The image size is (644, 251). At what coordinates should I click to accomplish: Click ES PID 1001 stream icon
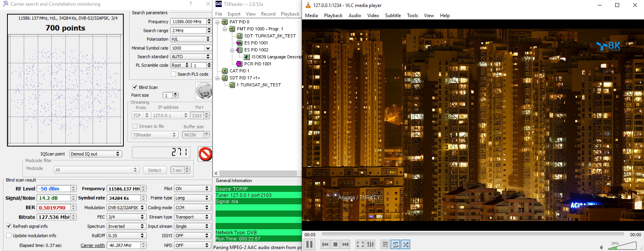click(239, 43)
